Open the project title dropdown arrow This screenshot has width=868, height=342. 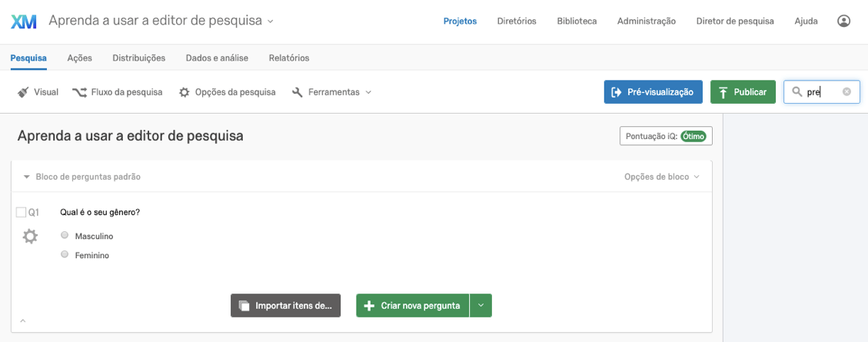point(270,22)
